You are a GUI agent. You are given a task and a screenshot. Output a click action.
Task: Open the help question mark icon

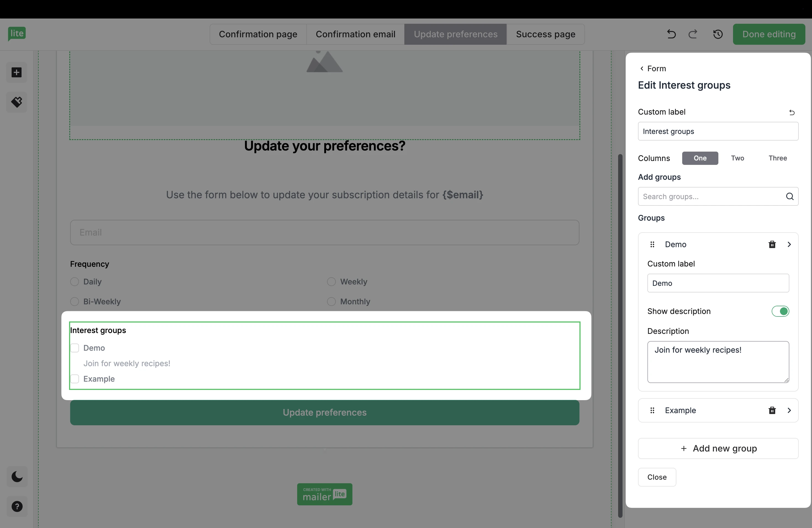coord(17,506)
